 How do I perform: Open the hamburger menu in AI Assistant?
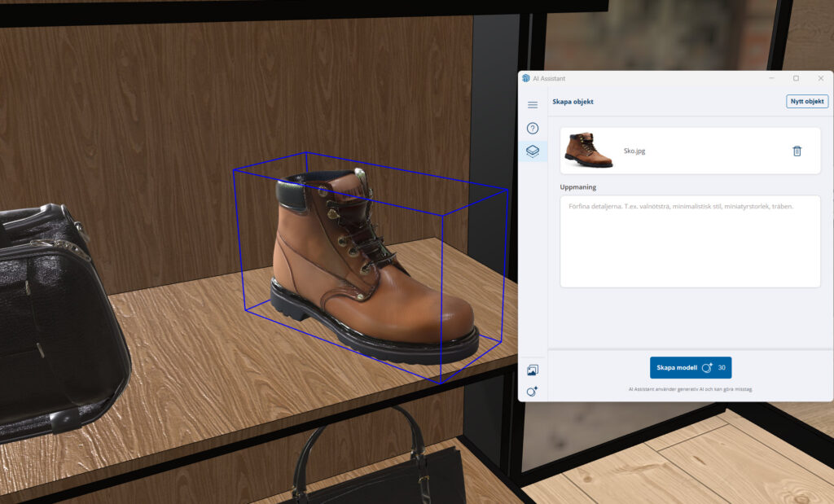(533, 105)
